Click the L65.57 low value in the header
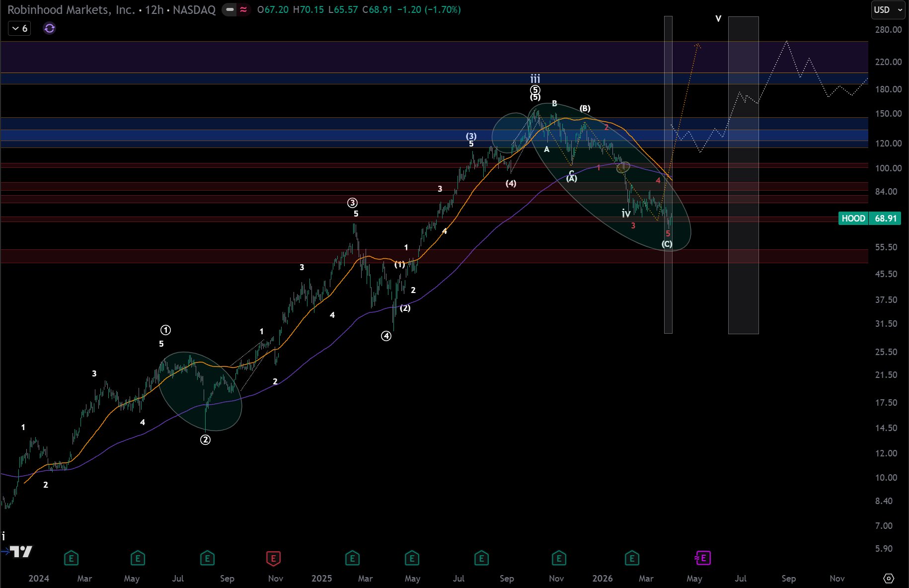Viewport: 909px width, 588px height. pos(343,9)
